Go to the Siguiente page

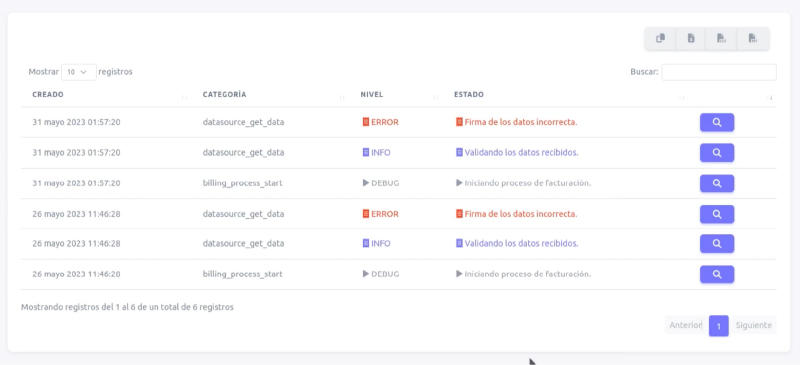pos(754,325)
